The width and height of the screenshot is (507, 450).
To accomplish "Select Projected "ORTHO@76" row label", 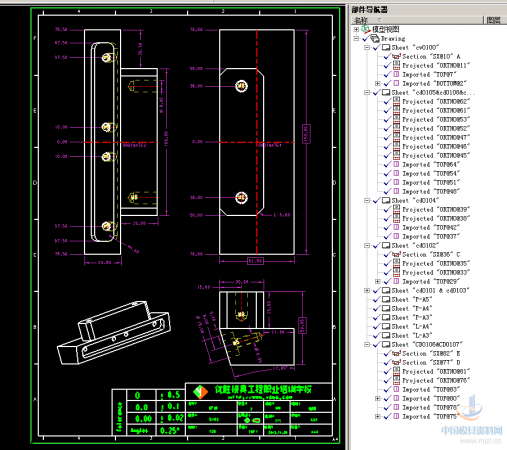I will (x=436, y=380).
